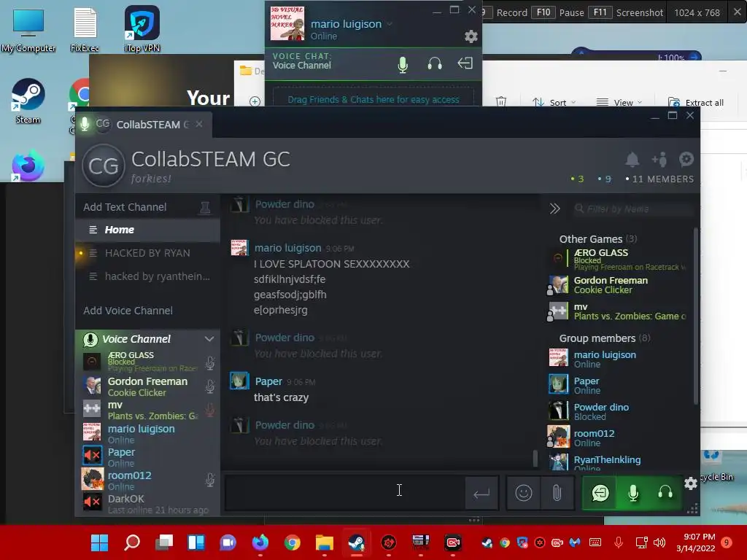Select room012 in Group members
This screenshot has width=747, height=560.
click(x=617, y=437)
